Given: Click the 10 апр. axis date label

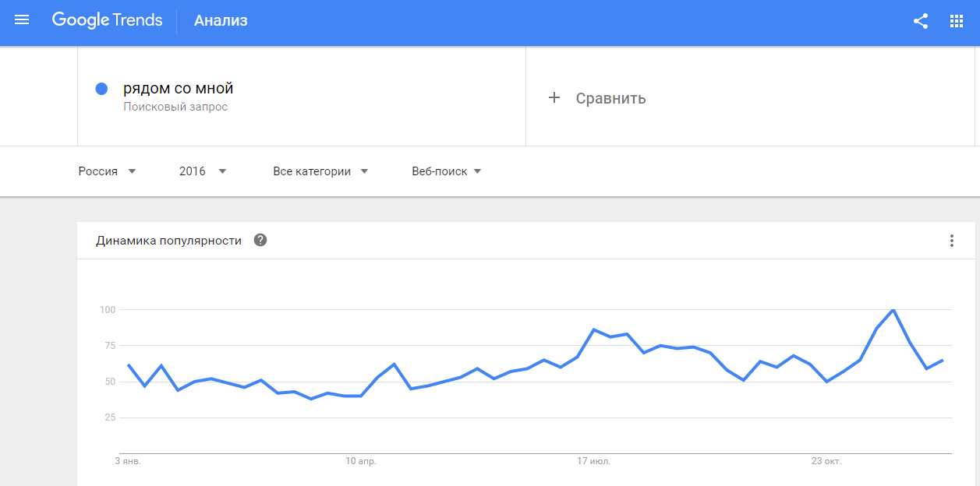Looking at the screenshot, I should (x=361, y=461).
